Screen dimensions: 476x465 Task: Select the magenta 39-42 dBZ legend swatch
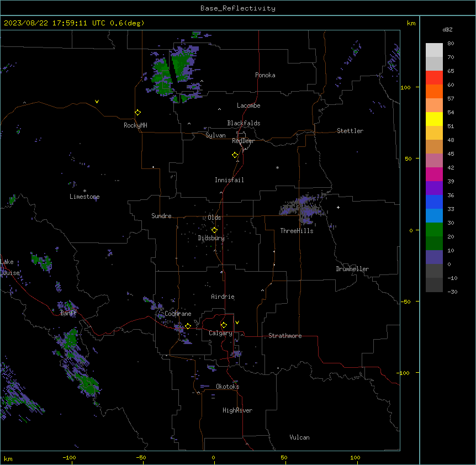click(434, 175)
